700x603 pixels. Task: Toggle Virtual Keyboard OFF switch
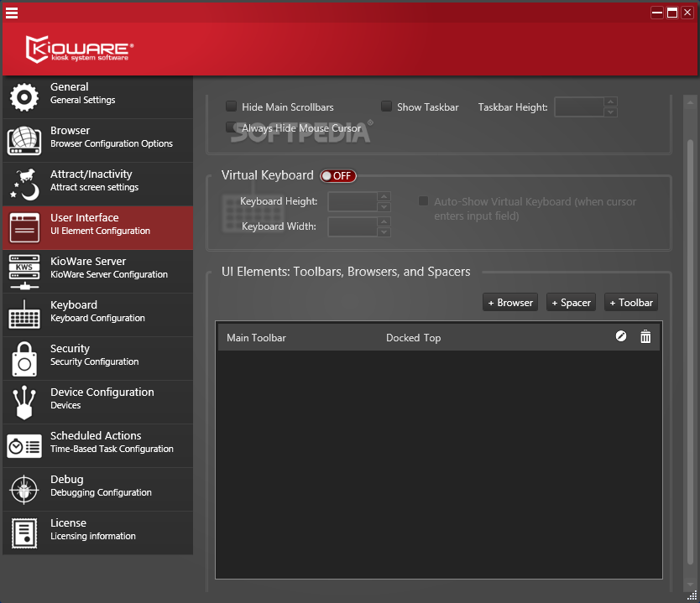point(338,176)
